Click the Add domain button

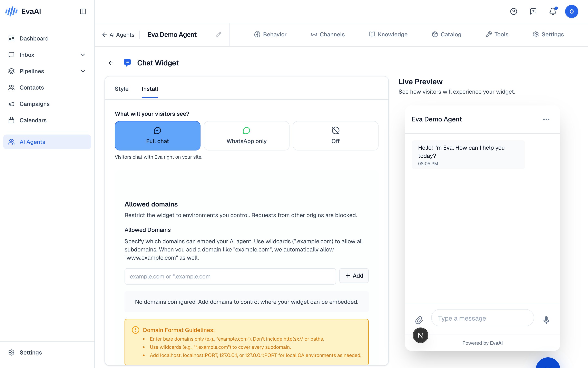(x=354, y=276)
